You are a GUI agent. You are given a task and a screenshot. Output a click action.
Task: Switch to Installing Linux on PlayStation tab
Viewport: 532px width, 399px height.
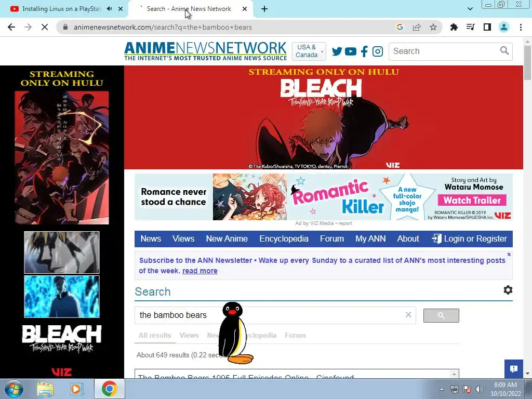61,9
